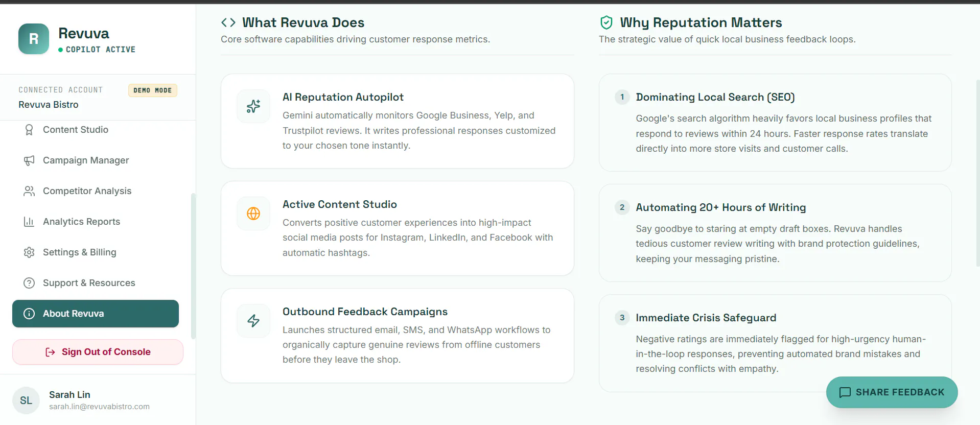This screenshot has width=980, height=425.
Task: Click the Revuva R logo icon
Action: (x=34, y=39)
